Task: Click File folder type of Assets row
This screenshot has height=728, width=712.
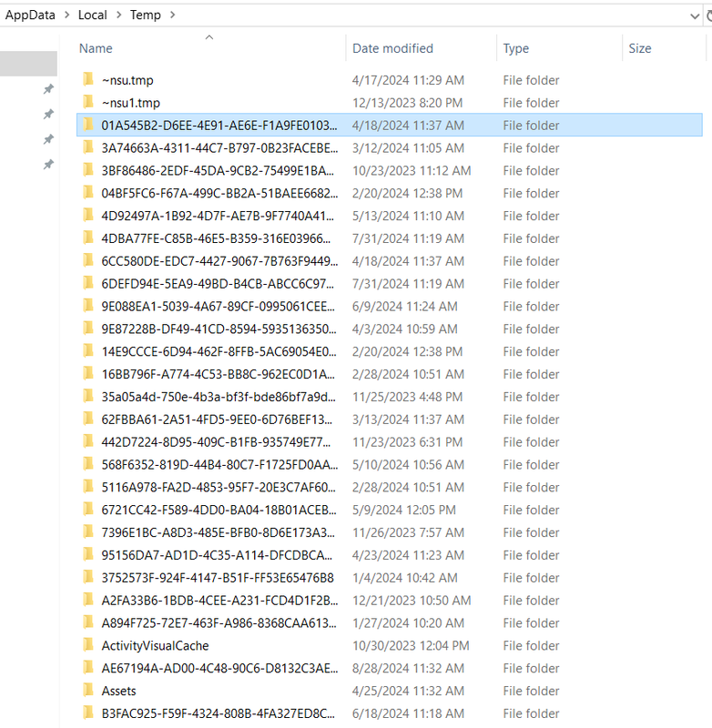Action: pyautogui.click(x=531, y=691)
